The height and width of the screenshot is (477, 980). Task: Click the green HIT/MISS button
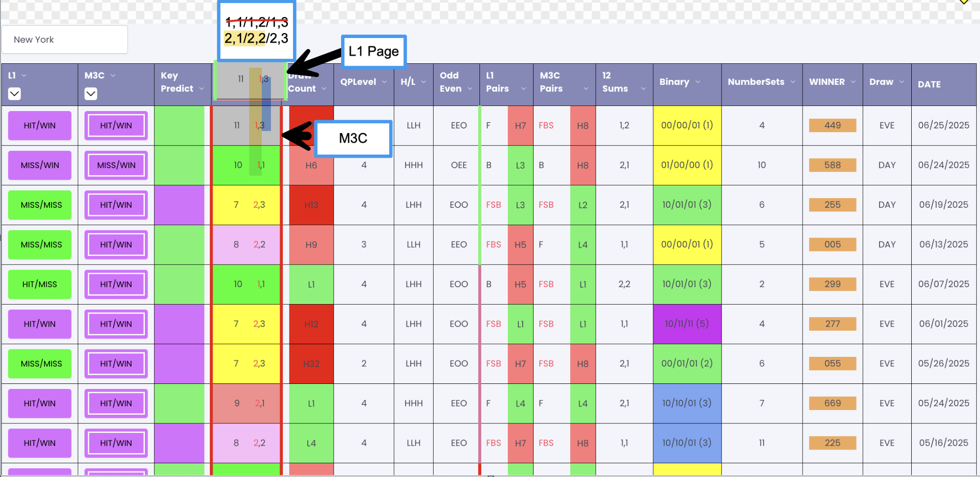tap(40, 284)
